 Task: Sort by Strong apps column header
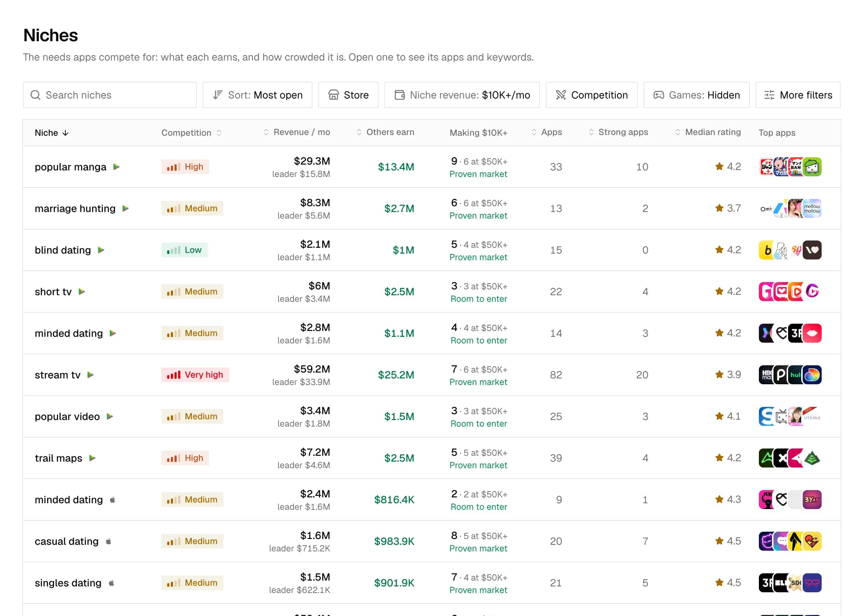pyautogui.click(x=618, y=132)
